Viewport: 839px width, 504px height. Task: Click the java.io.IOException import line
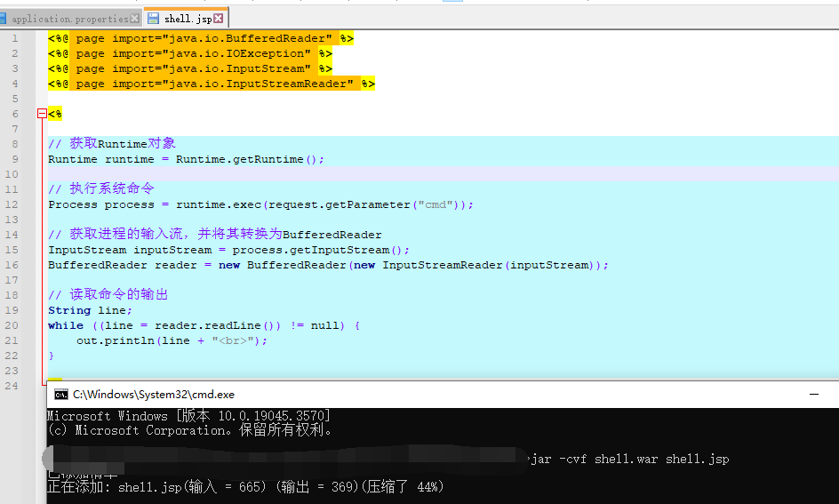tap(190, 53)
